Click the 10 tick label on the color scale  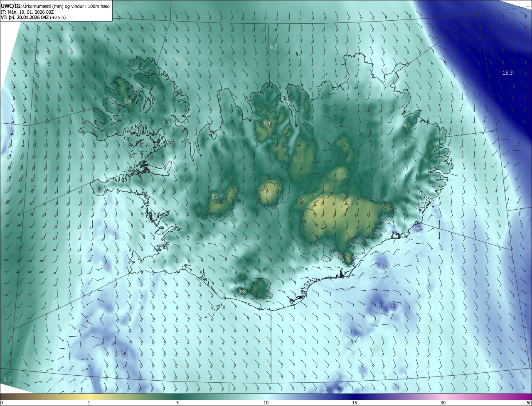pos(266,403)
